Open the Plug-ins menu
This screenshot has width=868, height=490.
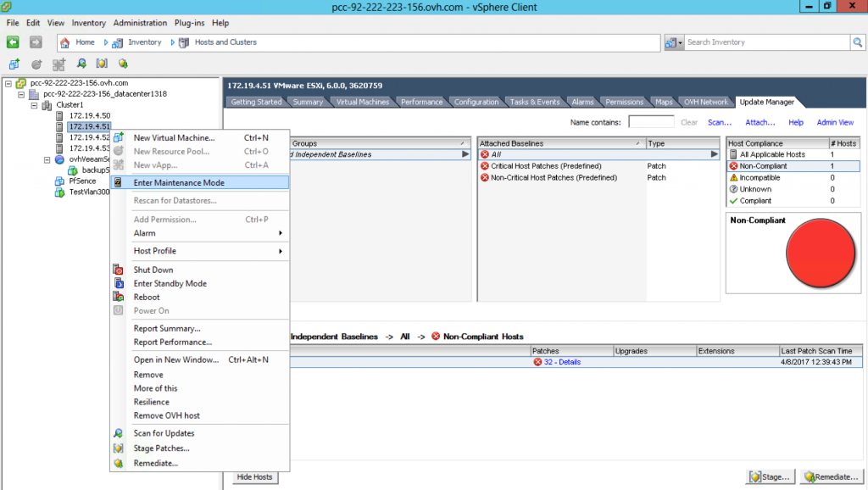click(189, 23)
